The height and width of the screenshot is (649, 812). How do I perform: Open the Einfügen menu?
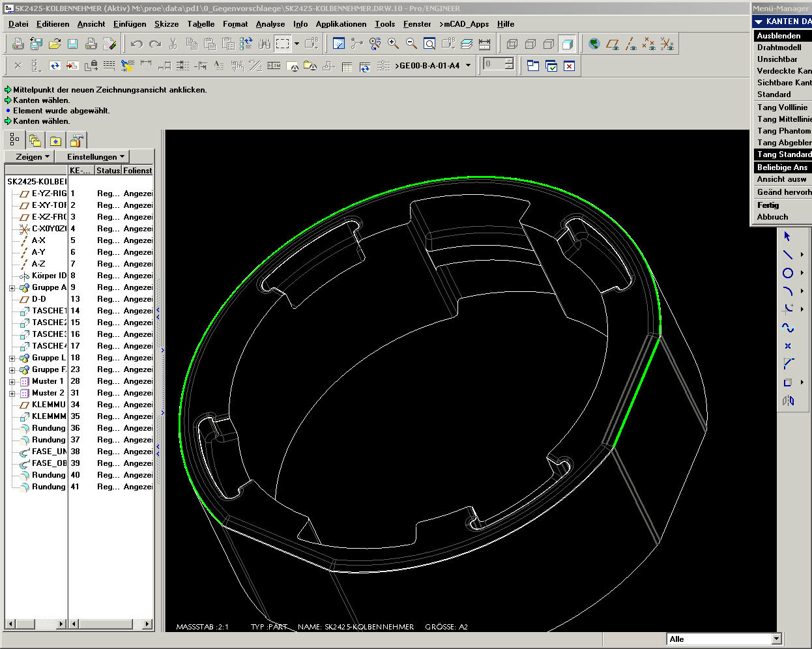click(130, 24)
